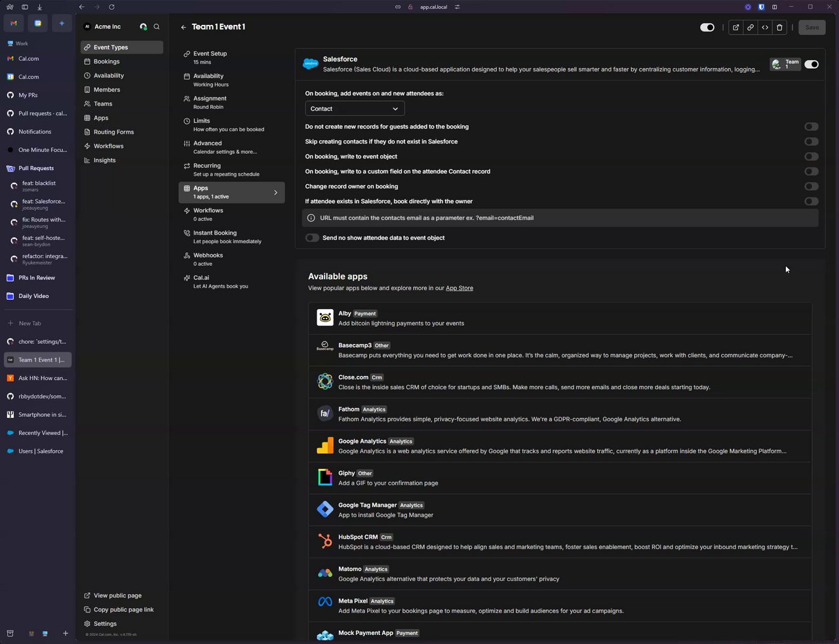Enable Do not create new records for guests

811,126
